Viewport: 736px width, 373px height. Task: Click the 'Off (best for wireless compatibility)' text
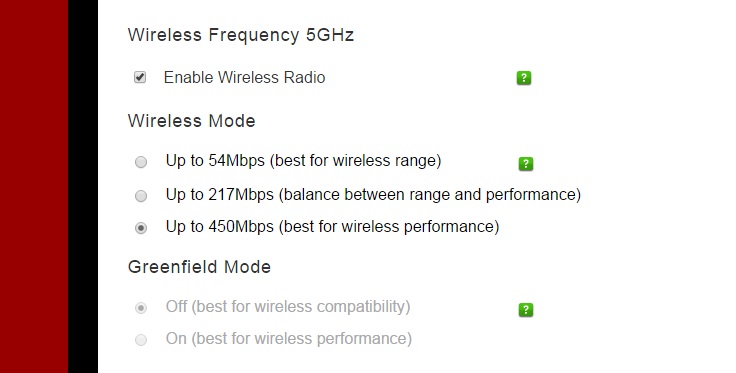[x=288, y=307]
